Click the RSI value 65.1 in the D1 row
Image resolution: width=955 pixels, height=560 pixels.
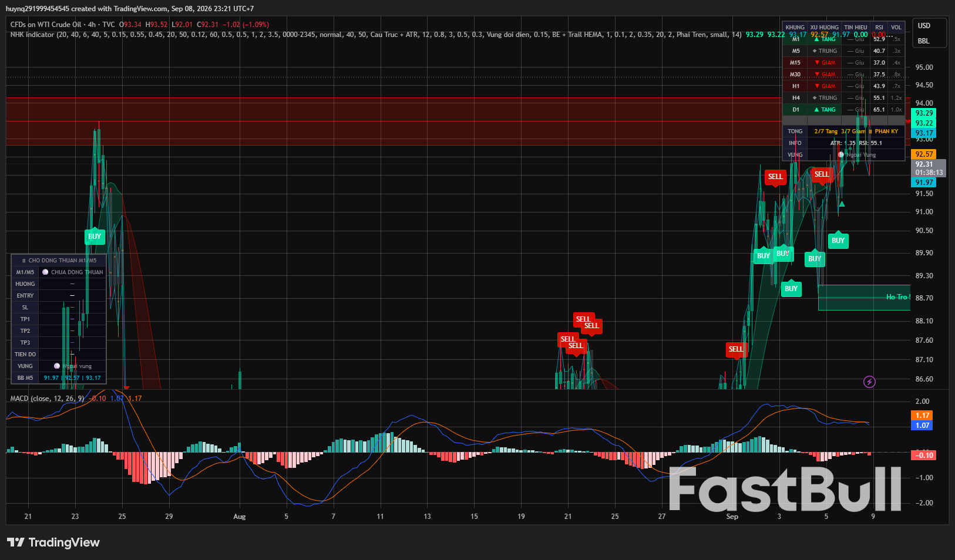[x=879, y=110]
